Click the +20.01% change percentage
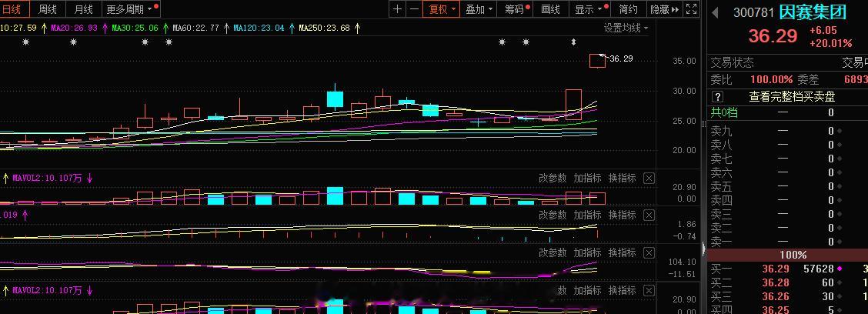The image size is (868, 314). tap(830, 43)
